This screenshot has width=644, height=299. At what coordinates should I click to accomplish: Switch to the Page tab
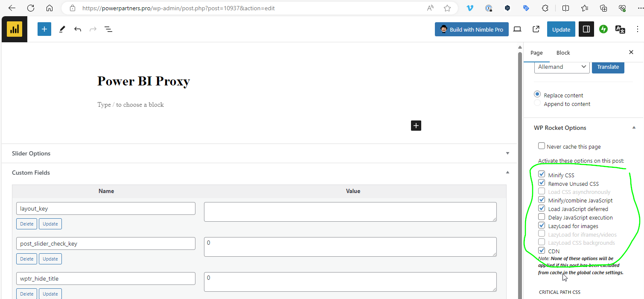click(536, 53)
